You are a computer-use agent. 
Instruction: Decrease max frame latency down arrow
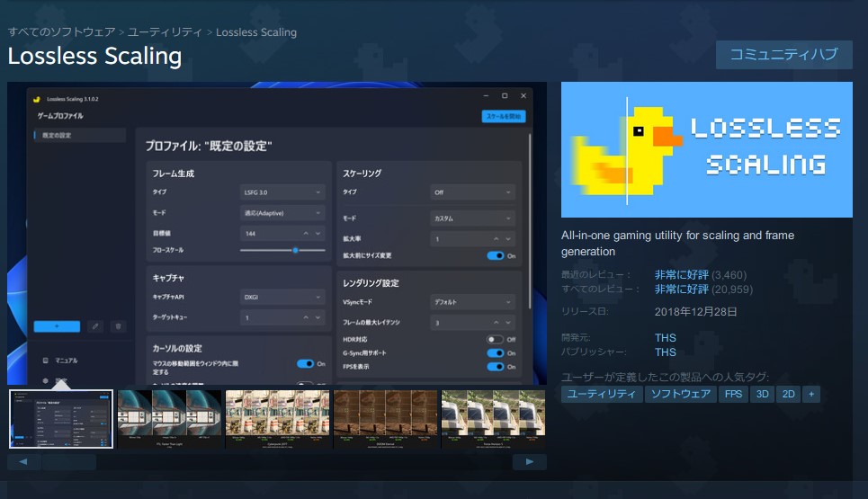pyautogui.click(x=508, y=323)
